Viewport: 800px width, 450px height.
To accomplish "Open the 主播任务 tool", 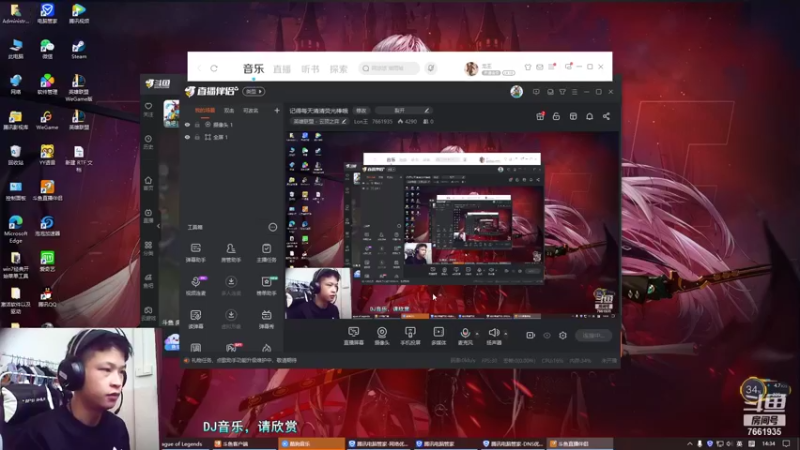I will [x=266, y=253].
